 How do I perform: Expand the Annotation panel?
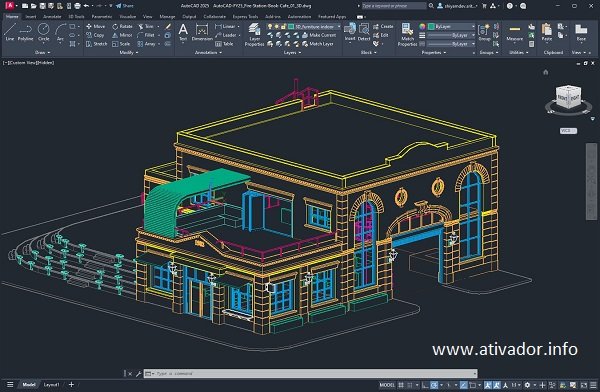pyautogui.click(x=208, y=52)
